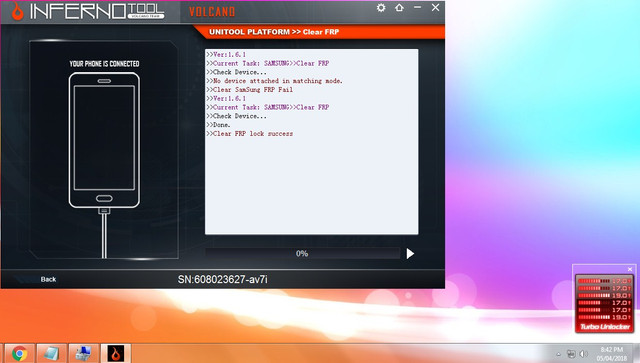Click the log line '>>Done.'
This screenshot has height=363, width=640.
click(x=218, y=125)
